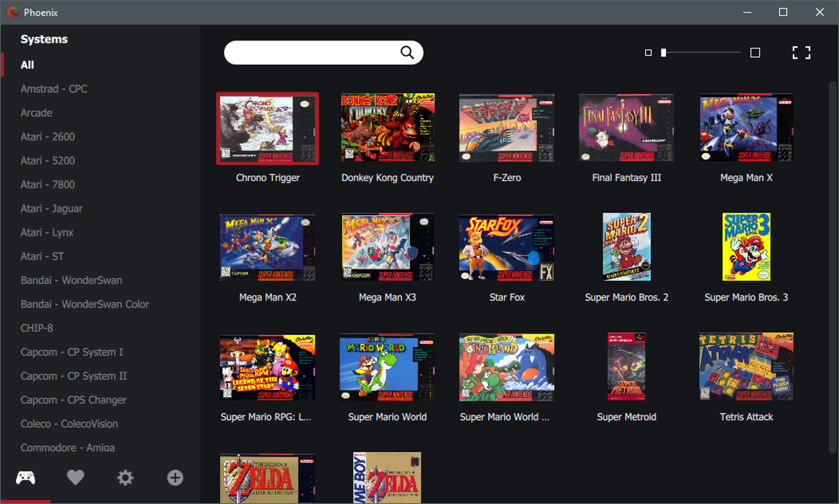Image resolution: width=839 pixels, height=504 pixels.
Task: Open the game library controller icon
Action: click(x=26, y=478)
